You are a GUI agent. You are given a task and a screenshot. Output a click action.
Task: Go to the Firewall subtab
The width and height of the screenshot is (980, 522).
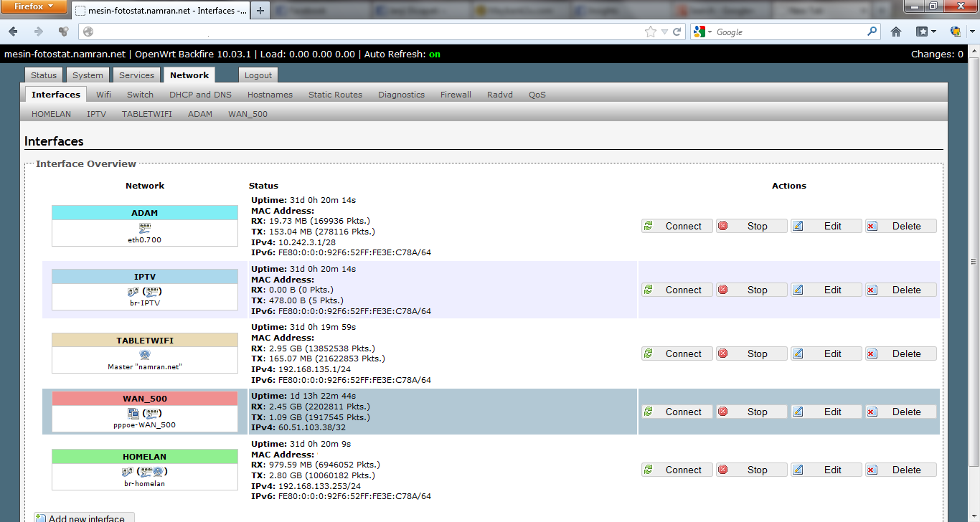coord(456,95)
